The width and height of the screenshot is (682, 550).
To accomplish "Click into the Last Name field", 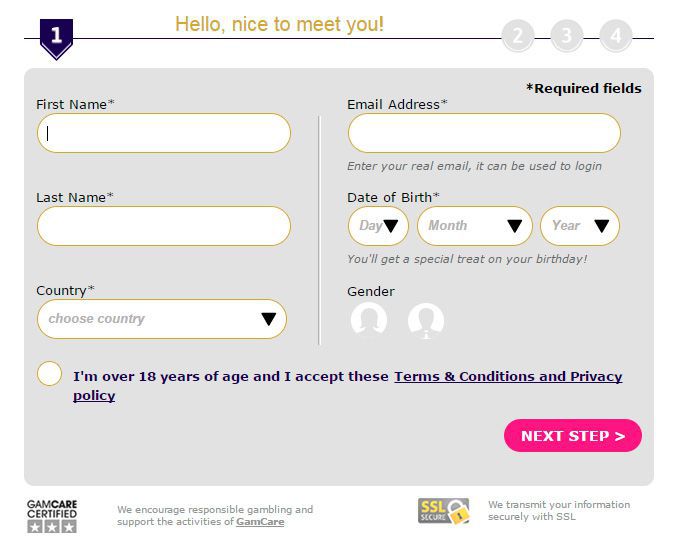I will pyautogui.click(x=164, y=226).
